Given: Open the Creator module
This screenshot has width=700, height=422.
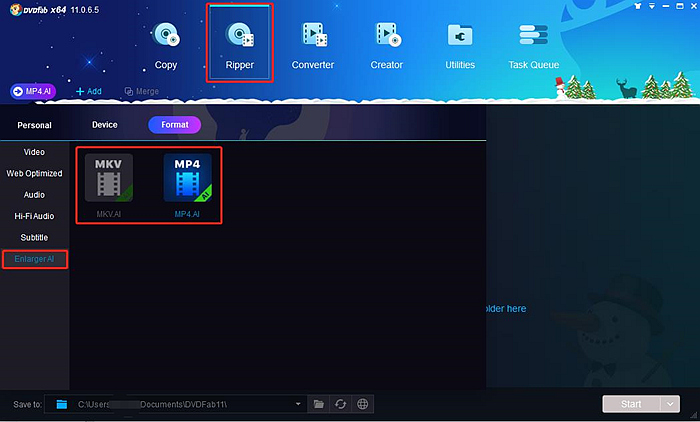Looking at the screenshot, I should point(387,46).
